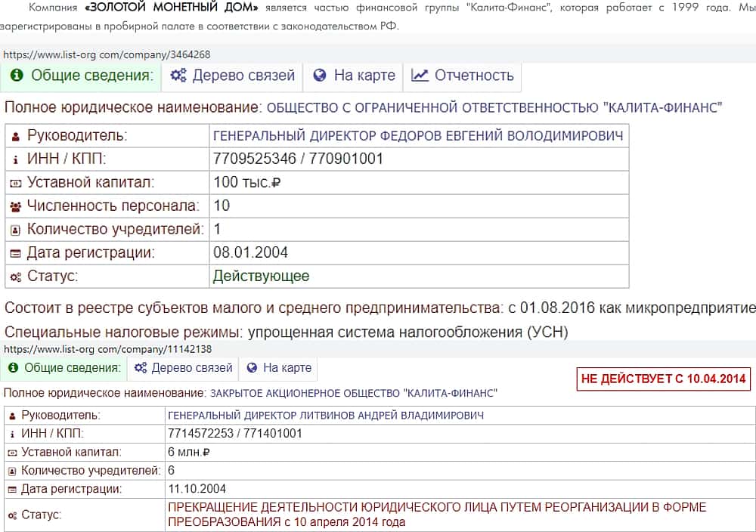Switch to lower 'На карте' tab

tap(278, 368)
